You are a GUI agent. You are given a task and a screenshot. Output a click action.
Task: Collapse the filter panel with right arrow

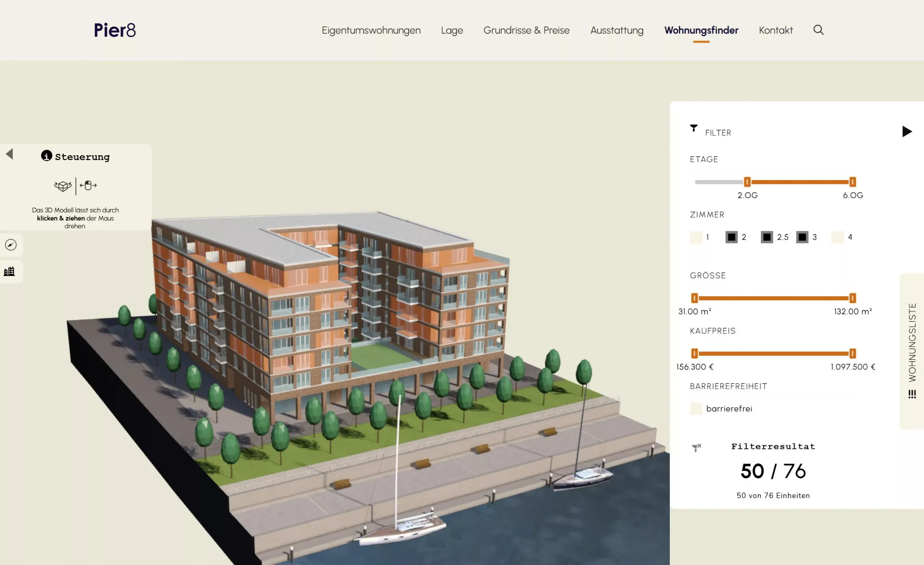point(906,132)
